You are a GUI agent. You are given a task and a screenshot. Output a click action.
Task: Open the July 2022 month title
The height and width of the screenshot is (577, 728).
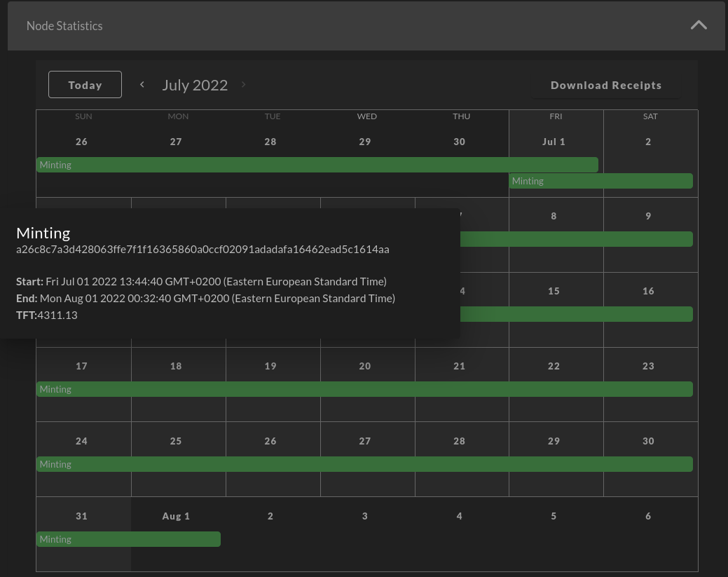click(195, 85)
